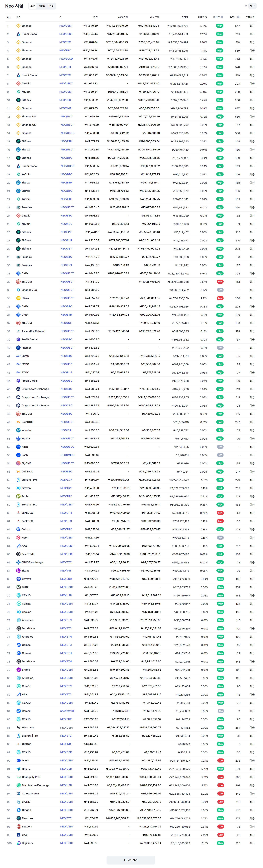Screen dimensions: 263x868
Task: Click the Crypto.com Exchange logo in the NEO/CRO row
Action: [x=18, y=405]
